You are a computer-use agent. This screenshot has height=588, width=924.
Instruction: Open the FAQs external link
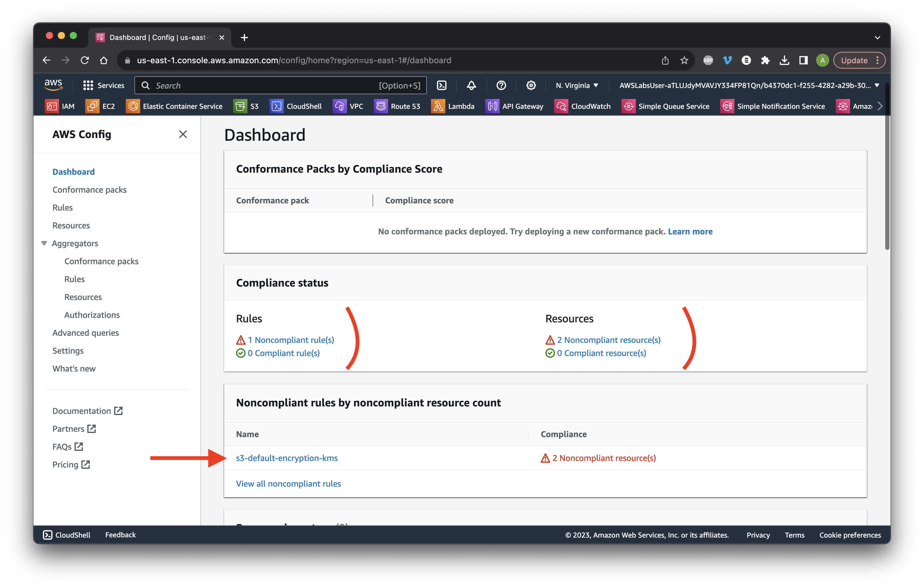[68, 447]
